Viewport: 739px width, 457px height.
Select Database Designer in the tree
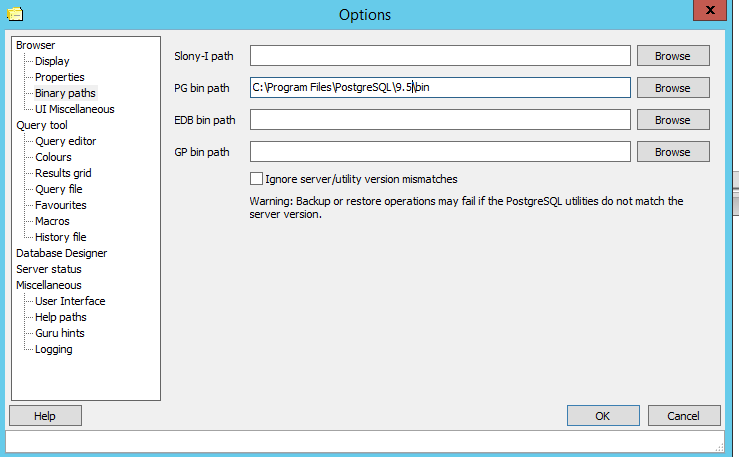(62, 253)
